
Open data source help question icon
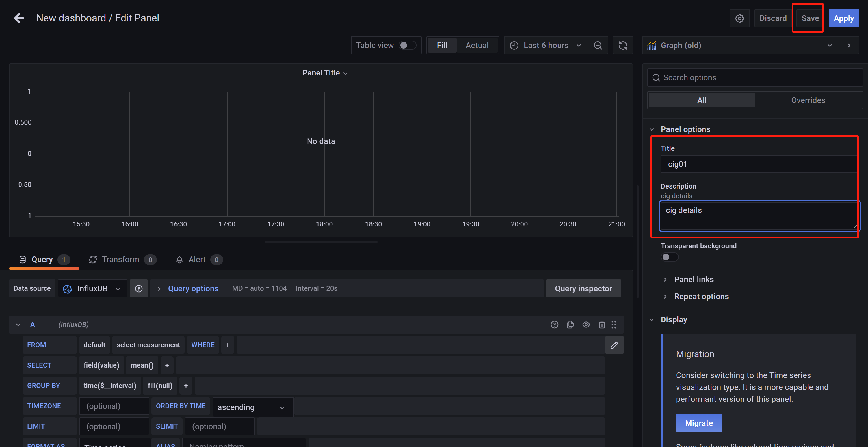click(x=138, y=288)
